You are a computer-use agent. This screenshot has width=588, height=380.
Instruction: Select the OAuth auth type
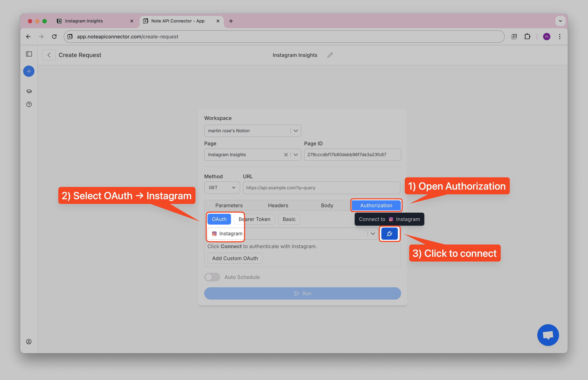219,219
